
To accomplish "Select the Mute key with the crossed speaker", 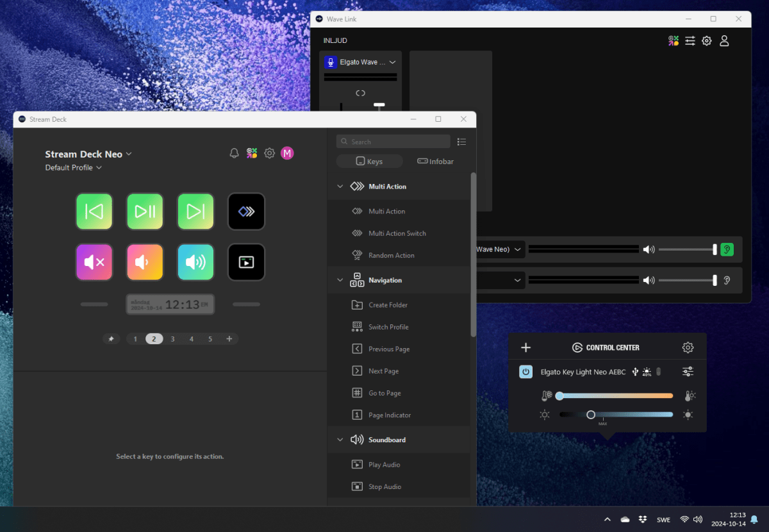I will (94, 262).
